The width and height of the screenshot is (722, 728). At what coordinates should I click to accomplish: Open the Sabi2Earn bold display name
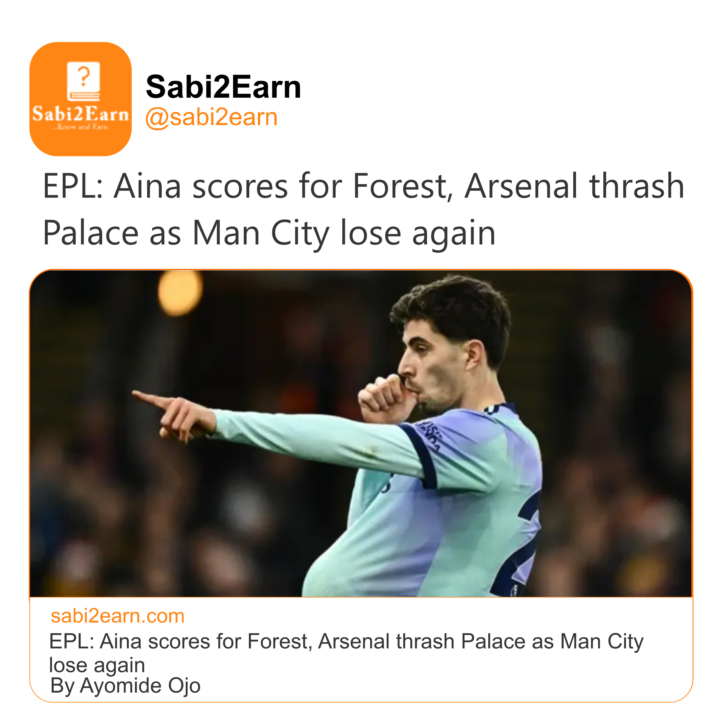point(223,87)
